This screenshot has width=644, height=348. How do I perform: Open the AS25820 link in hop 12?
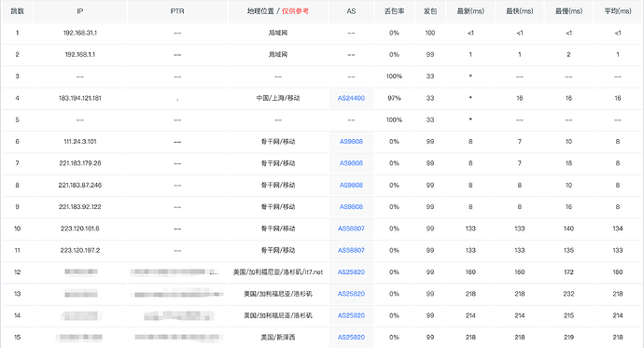coord(351,272)
